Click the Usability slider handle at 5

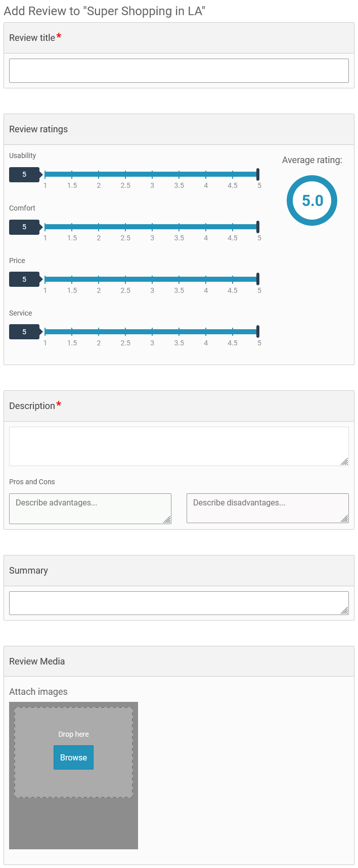pos(258,174)
